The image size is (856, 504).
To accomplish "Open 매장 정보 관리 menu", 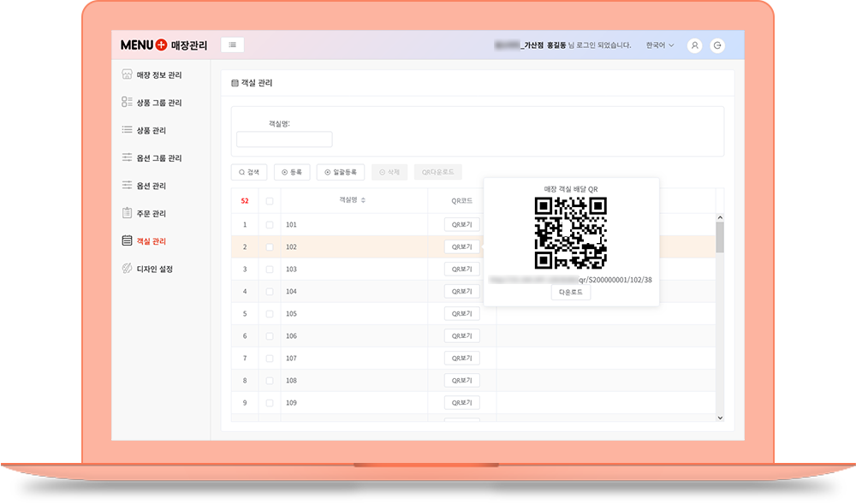I will pos(159,74).
